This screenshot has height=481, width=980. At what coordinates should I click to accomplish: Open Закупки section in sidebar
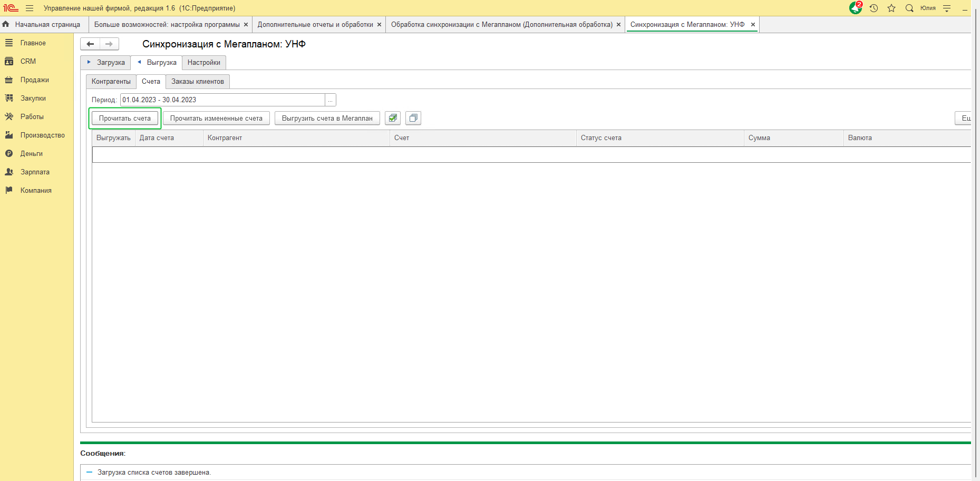33,98
